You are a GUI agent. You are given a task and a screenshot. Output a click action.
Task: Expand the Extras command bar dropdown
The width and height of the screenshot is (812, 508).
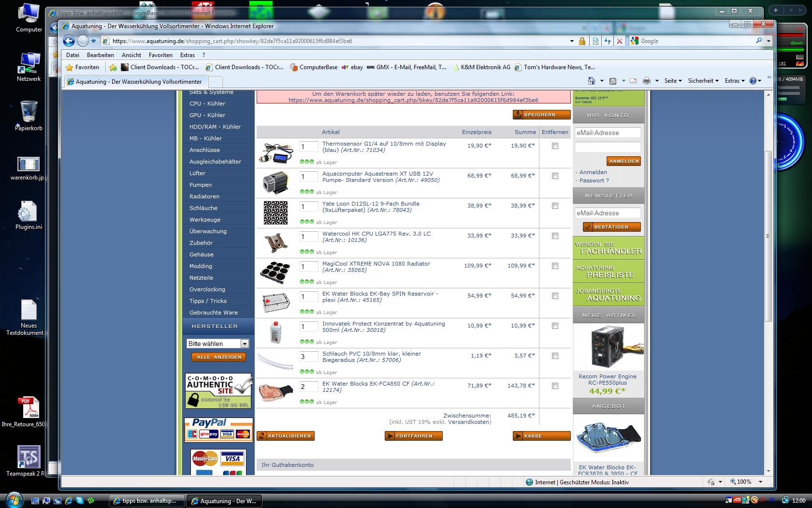click(x=735, y=81)
